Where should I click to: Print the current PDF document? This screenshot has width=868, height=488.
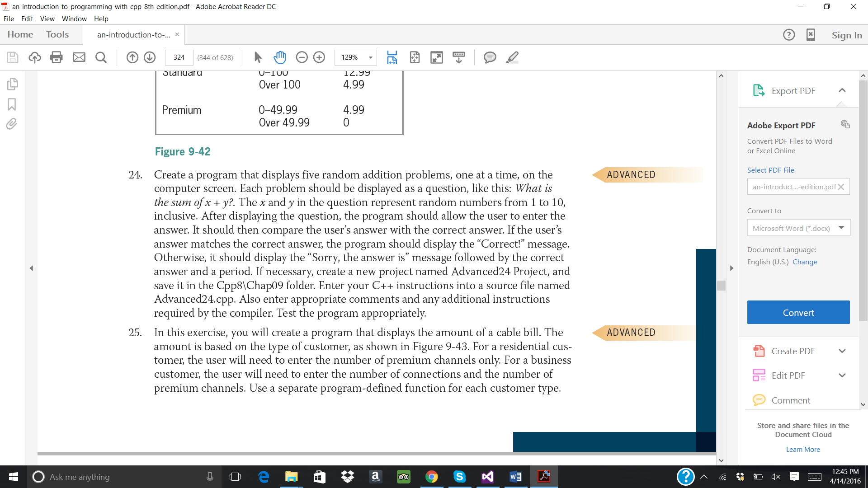(56, 57)
